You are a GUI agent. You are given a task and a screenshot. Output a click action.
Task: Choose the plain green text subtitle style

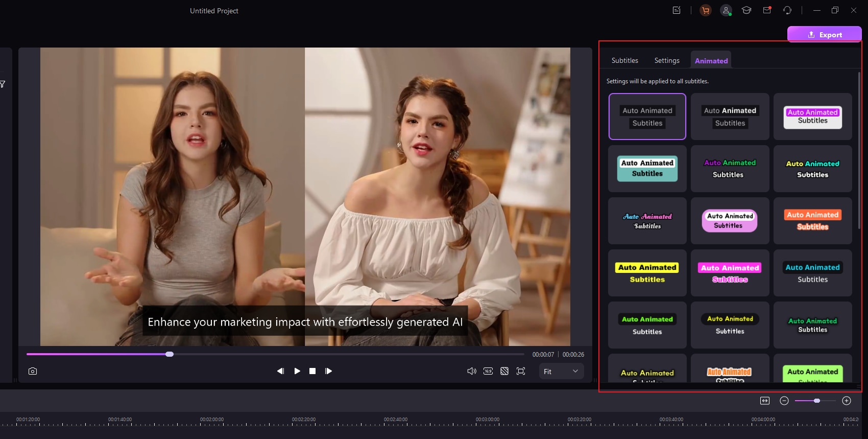coord(813,325)
